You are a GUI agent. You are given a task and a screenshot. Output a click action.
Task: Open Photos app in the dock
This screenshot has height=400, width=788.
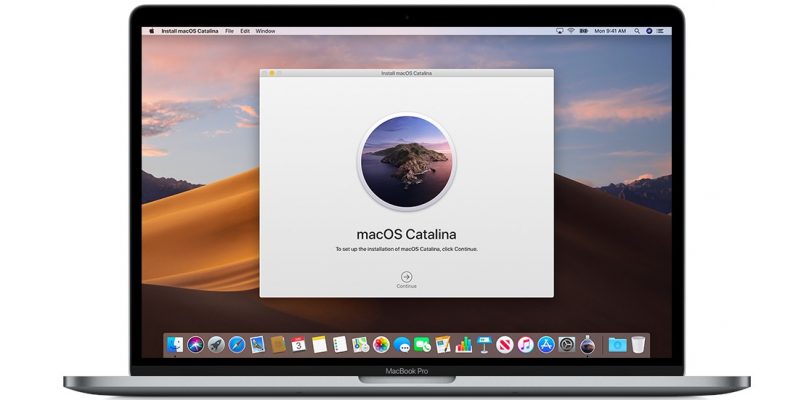[x=381, y=344]
